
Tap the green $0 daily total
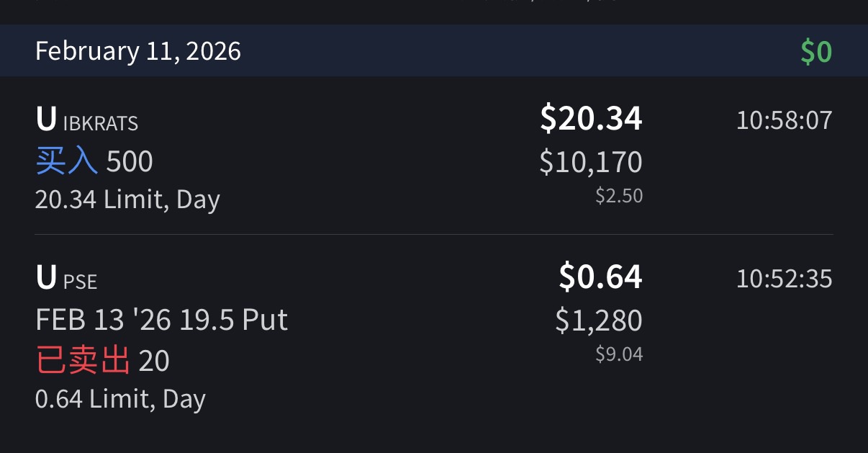click(x=816, y=52)
